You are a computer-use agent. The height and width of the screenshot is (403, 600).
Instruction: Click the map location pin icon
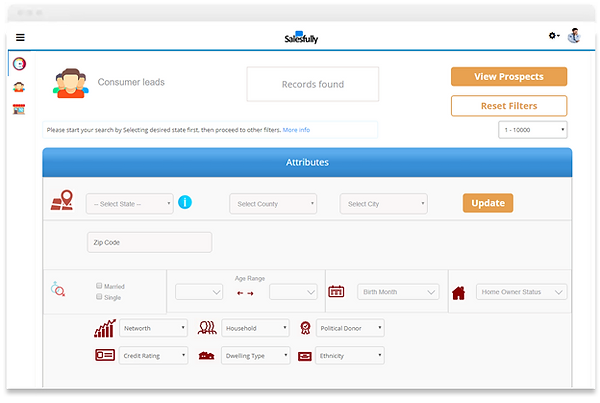coord(62,200)
